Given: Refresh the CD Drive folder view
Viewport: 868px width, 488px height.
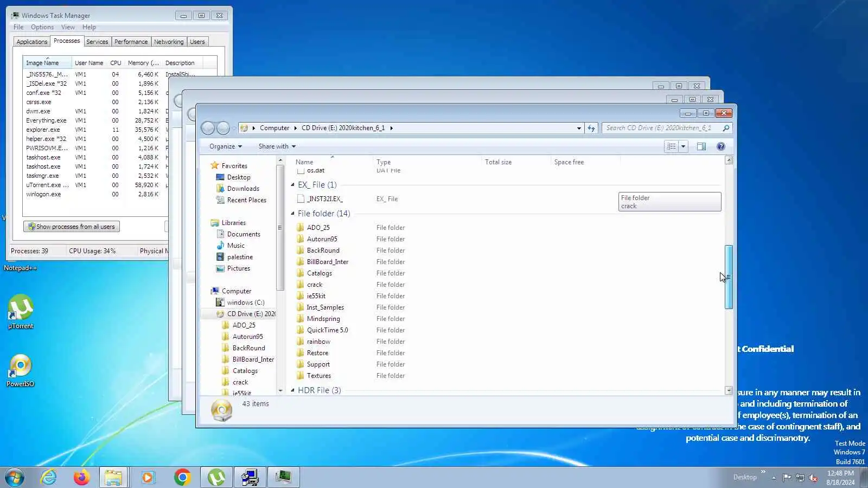Looking at the screenshot, I should [591, 128].
